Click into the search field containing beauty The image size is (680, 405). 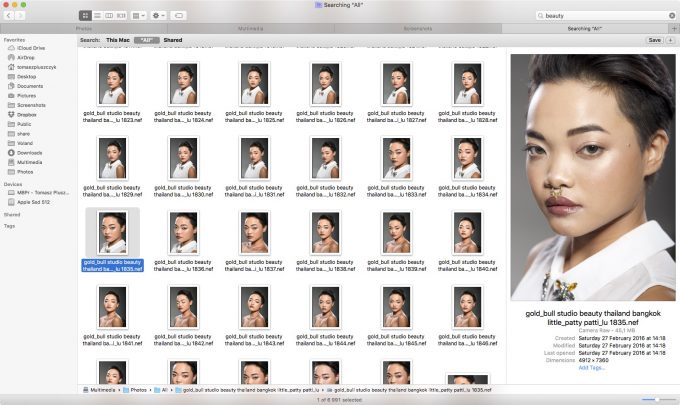pyautogui.click(x=603, y=16)
